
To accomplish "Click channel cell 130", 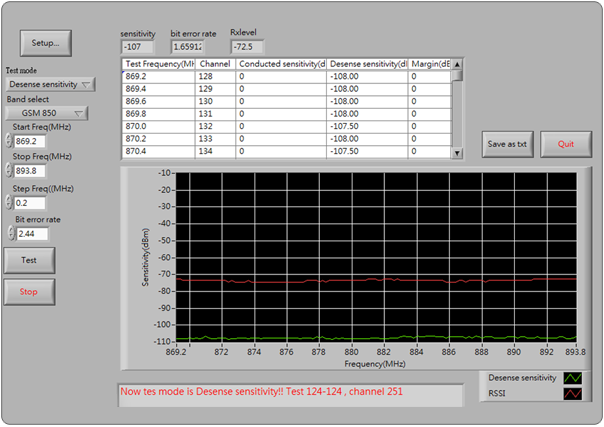I will [x=215, y=102].
